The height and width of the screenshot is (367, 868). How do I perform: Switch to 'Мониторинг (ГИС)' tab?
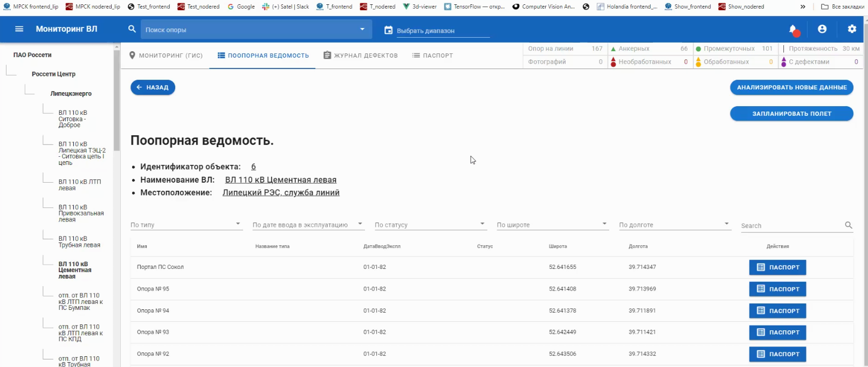[x=166, y=56]
